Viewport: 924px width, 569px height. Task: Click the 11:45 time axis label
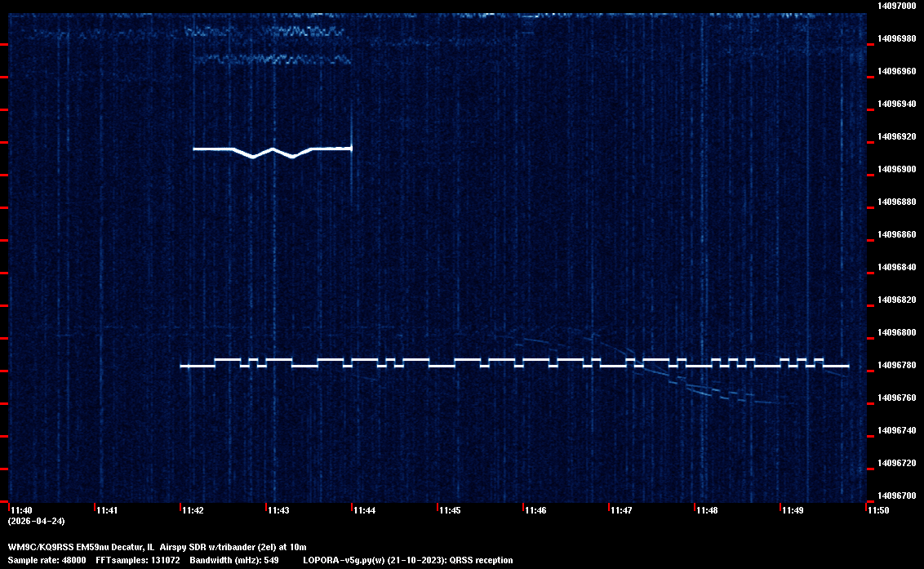(x=450, y=510)
